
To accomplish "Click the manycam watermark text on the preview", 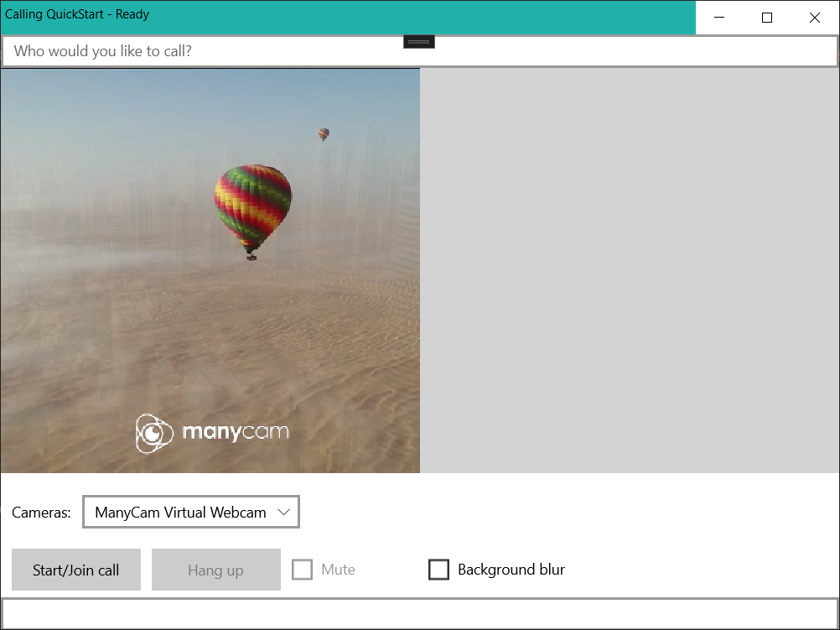I will tap(236, 434).
